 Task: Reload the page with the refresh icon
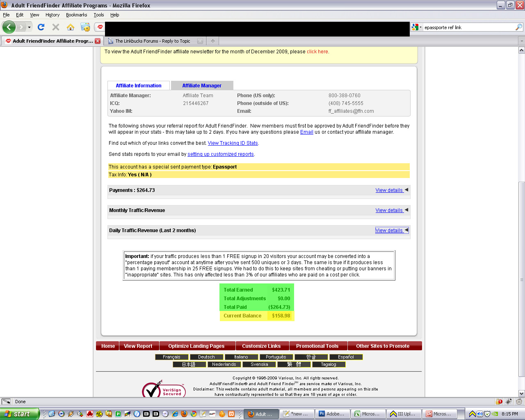point(41,27)
